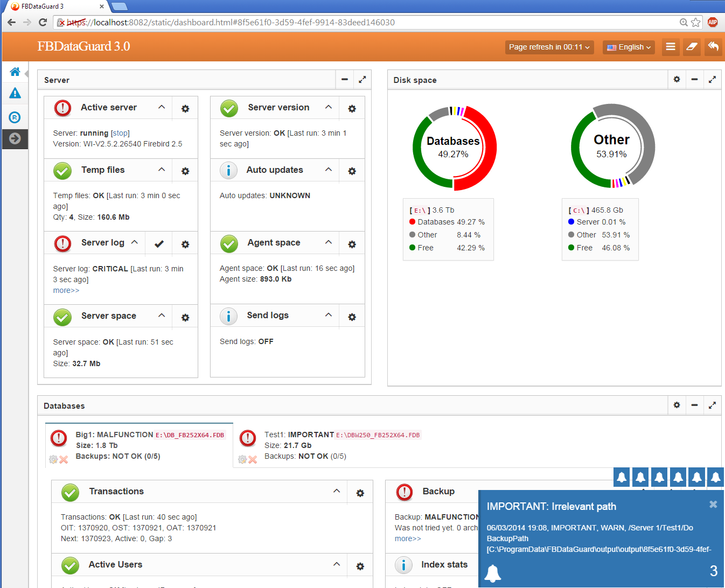725x588 pixels.
Task: Click the blue Server legend dot
Action: 571,222
